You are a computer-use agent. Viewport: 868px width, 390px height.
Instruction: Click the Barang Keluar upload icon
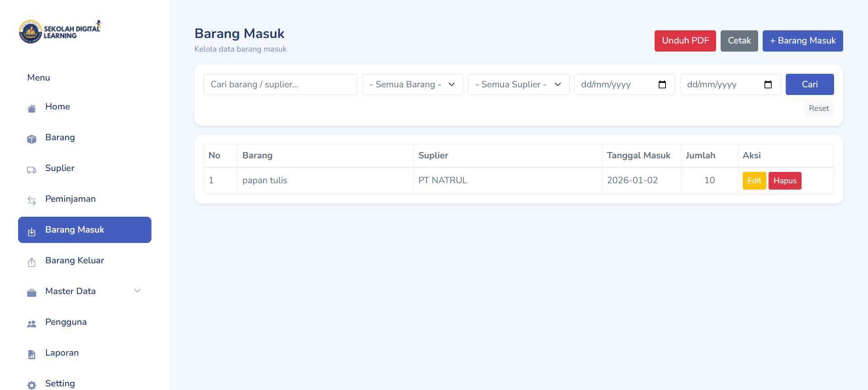click(32, 262)
